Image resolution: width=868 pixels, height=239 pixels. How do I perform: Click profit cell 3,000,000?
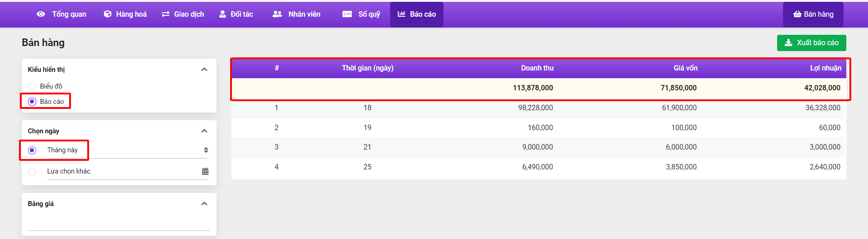pos(825,147)
